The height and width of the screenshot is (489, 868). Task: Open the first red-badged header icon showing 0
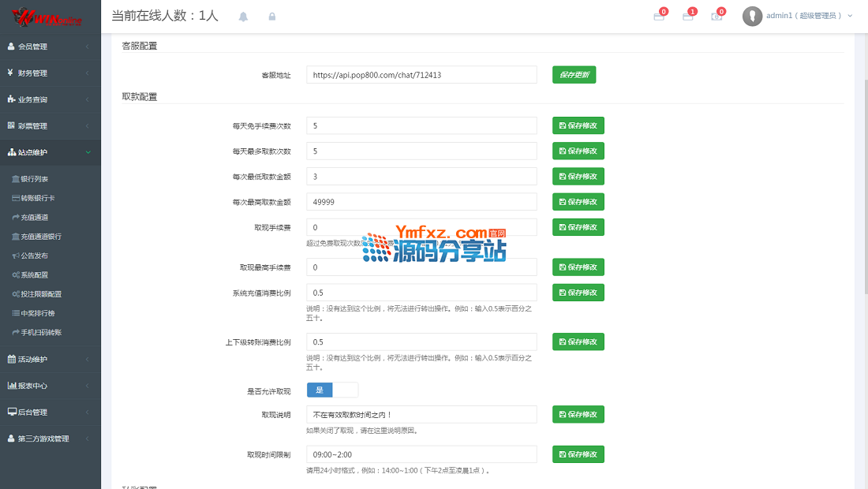[x=659, y=16]
